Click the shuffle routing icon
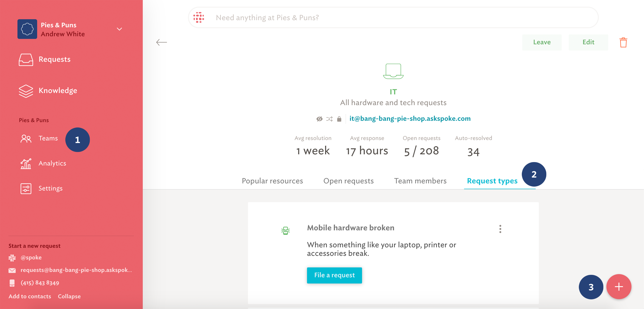 click(329, 119)
